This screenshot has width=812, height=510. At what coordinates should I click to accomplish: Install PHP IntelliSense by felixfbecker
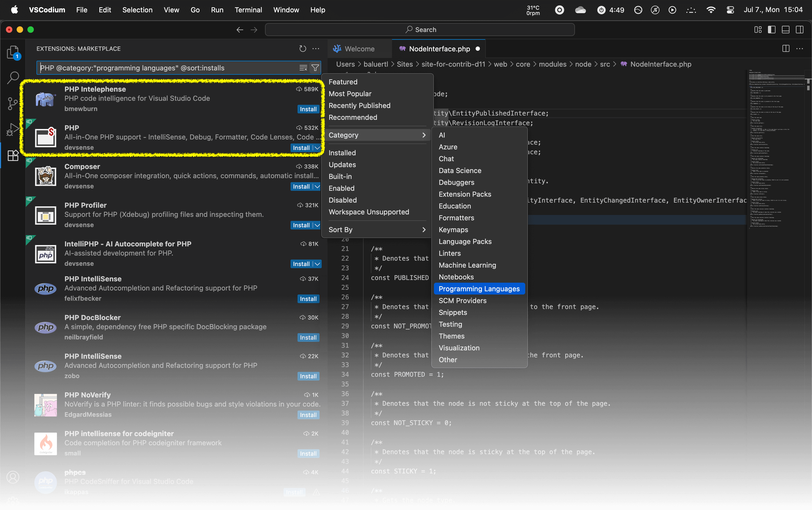click(308, 299)
